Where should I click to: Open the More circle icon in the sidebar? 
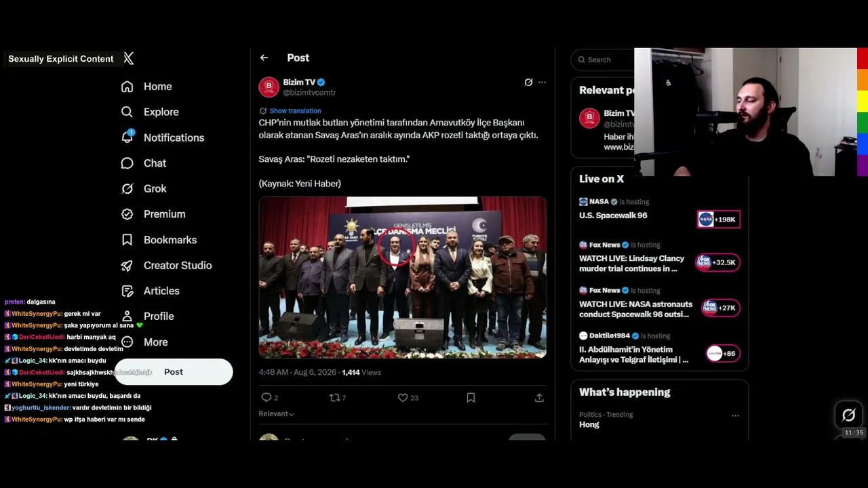[x=127, y=342]
